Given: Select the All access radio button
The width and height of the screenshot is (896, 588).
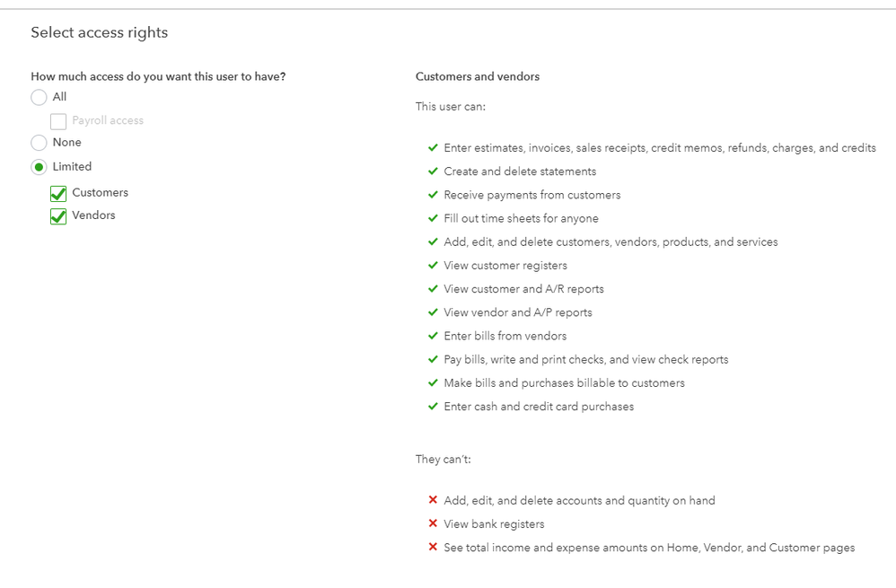Looking at the screenshot, I should (39, 98).
